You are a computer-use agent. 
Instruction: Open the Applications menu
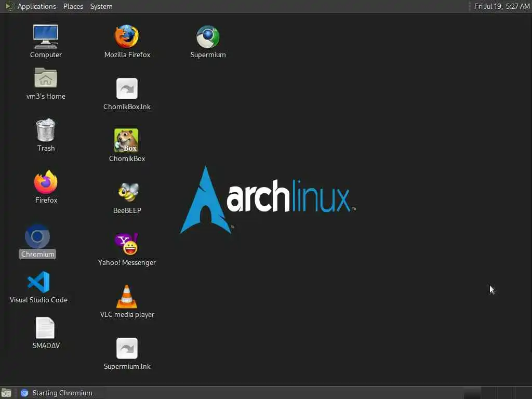tap(37, 6)
